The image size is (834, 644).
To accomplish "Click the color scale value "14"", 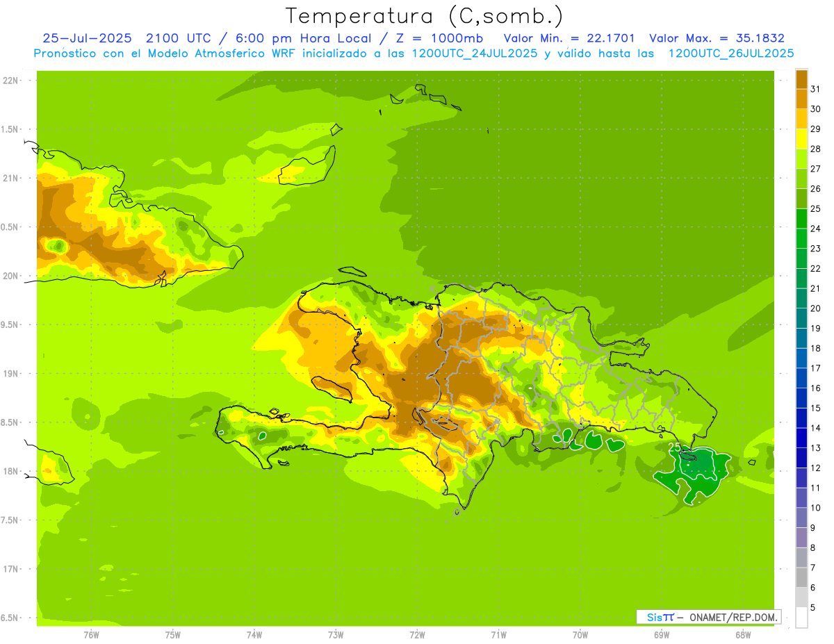I will tap(815, 428).
